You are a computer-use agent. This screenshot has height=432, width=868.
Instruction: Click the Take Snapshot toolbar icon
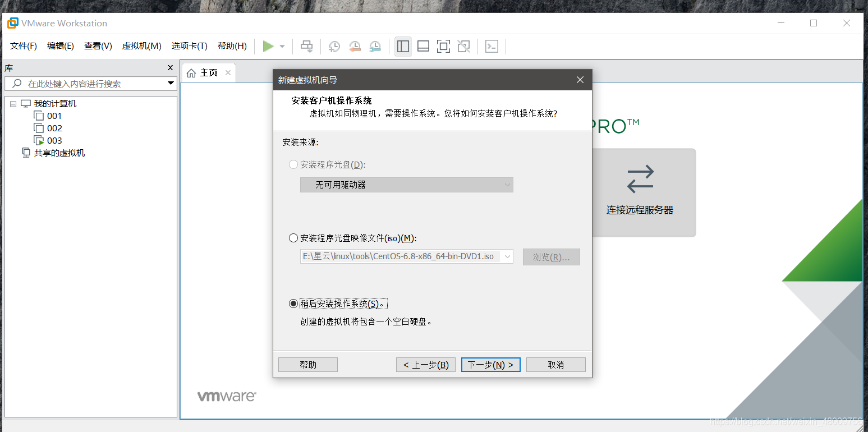click(334, 46)
